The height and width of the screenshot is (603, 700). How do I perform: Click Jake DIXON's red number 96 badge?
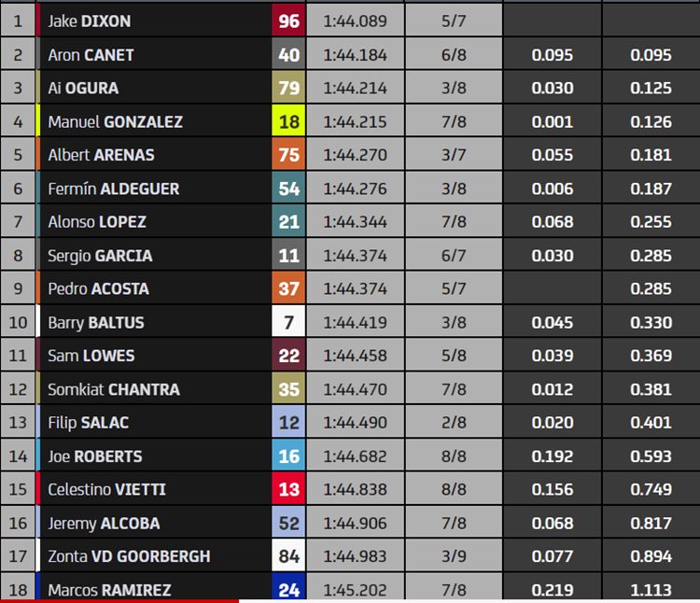pyautogui.click(x=288, y=21)
